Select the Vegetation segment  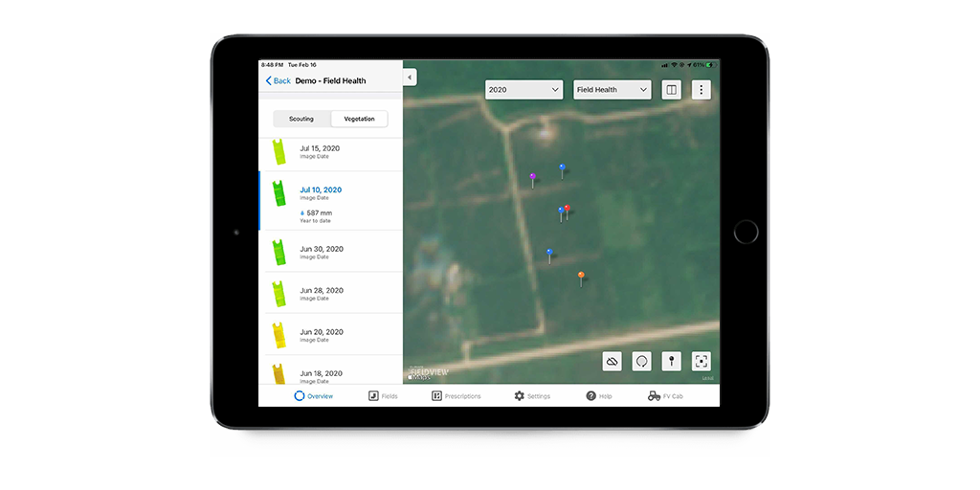pyautogui.click(x=359, y=120)
